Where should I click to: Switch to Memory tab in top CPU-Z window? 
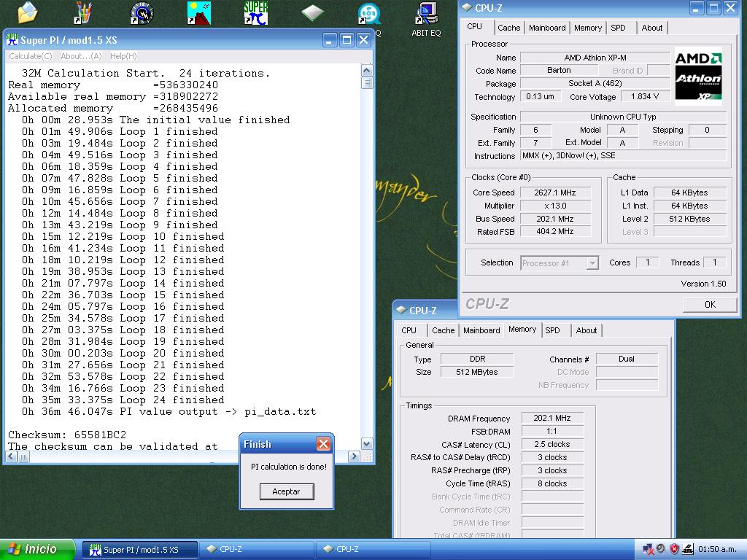(588, 28)
